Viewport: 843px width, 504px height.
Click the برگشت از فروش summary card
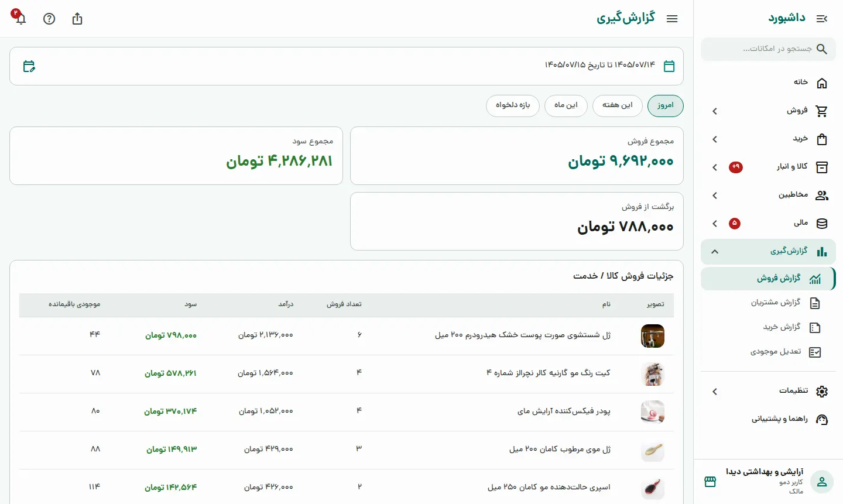517,221
